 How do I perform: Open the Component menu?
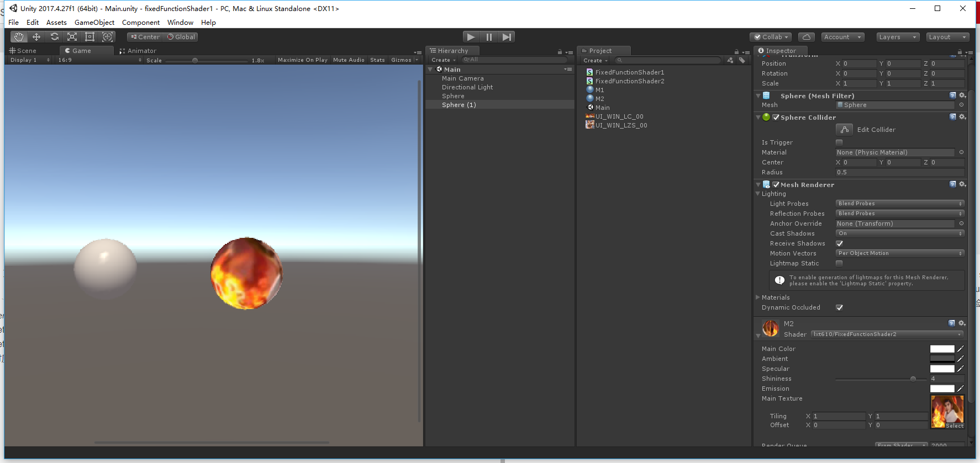click(141, 23)
